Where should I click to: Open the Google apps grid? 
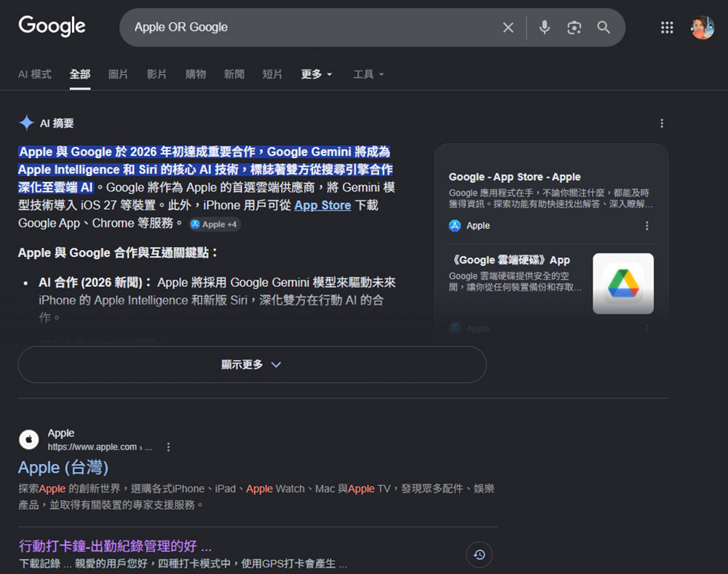click(667, 28)
